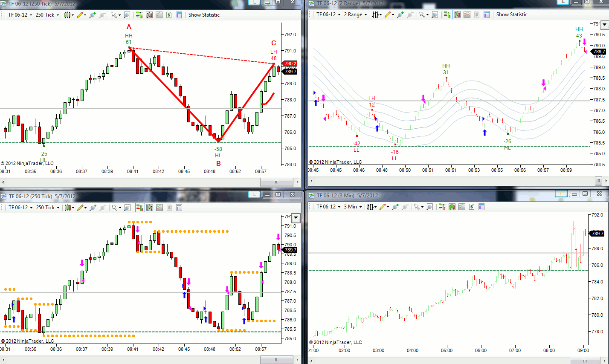Open Strategies (dollar icon) in 3 Min chart
This screenshot has width=609, height=364.
pos(472,207)
